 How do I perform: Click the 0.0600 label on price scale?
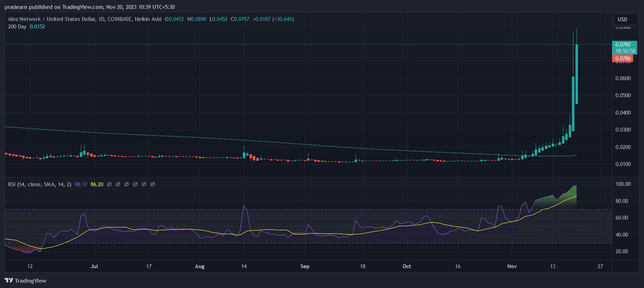pyautogui.click(x=623, y=78)
